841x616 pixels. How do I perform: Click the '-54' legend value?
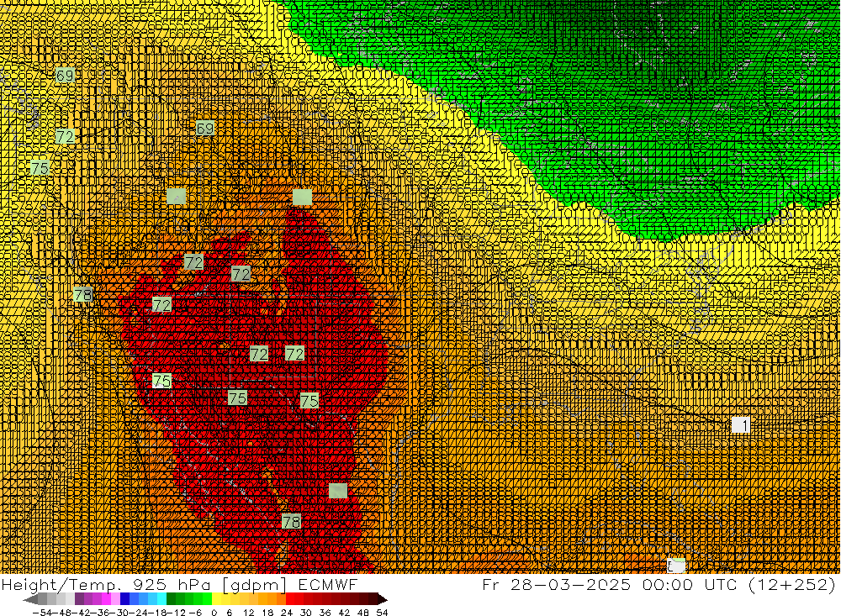[42, 613]
